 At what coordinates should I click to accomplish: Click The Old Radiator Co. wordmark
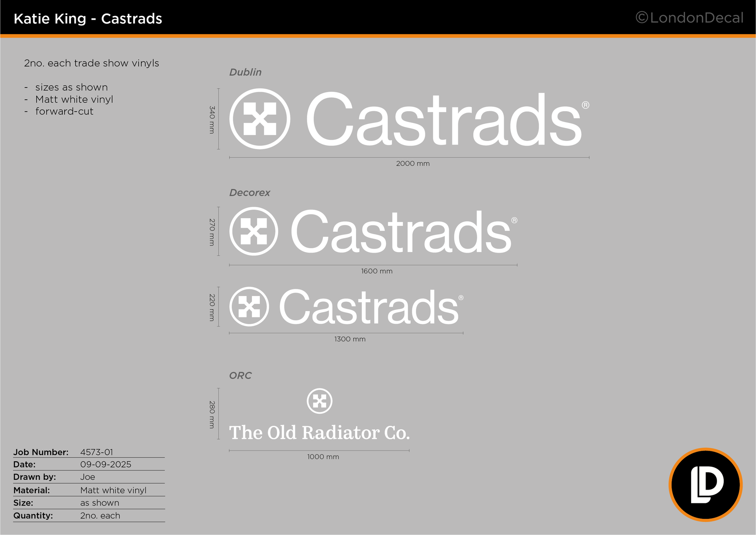pyautogui.click(x=319, y=433)
